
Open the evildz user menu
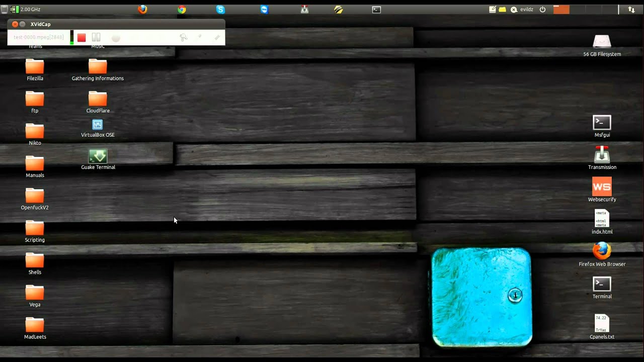pos(522,9)
